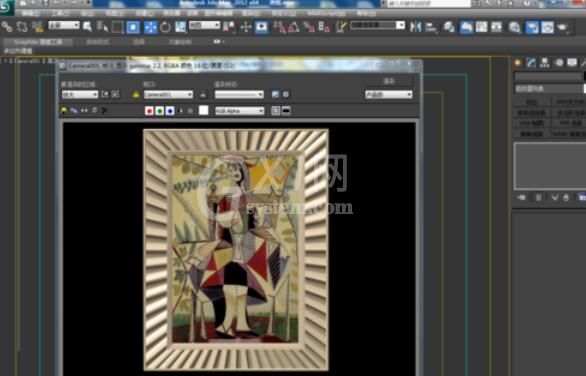Click the 3ds Max application button
586x376 pixels.
tap(6, 7)
